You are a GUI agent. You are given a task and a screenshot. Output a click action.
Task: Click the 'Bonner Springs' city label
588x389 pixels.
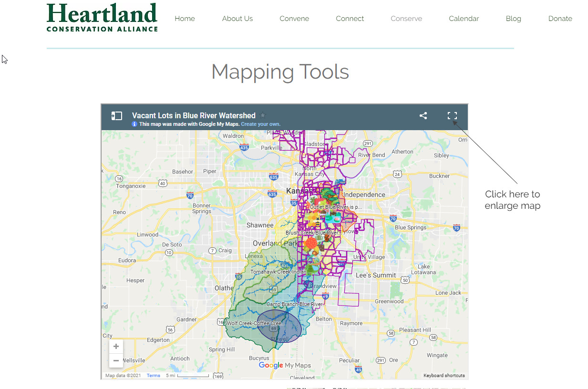point(202,208)
